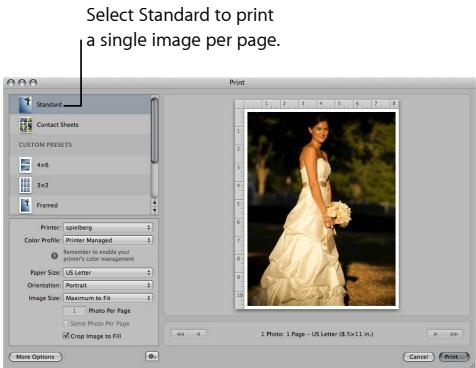Image resolution: width=476 pixels, height=368 pixels.
Task: Click the Photo Per Page number field
Action: pos(74,311)
